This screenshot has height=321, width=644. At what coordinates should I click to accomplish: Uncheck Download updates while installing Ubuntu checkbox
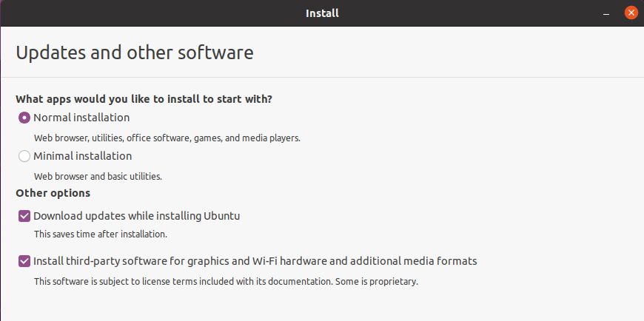click(x=24, y=217)
